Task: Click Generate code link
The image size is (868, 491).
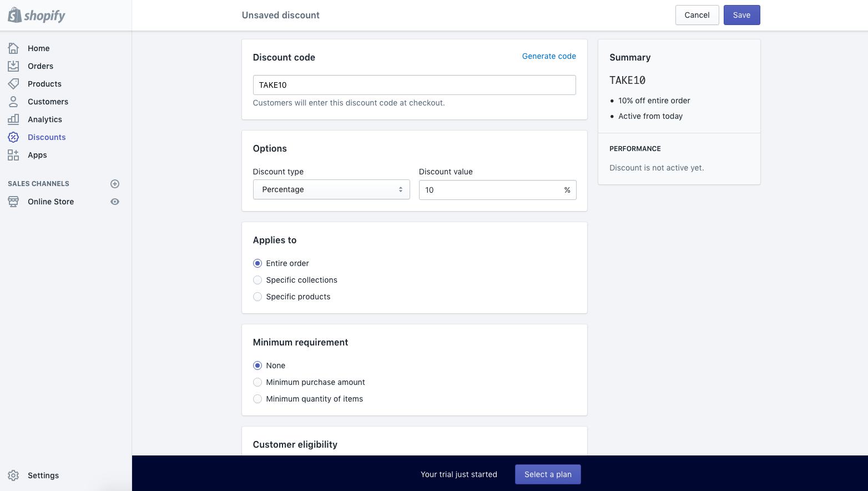Action: 549,56
